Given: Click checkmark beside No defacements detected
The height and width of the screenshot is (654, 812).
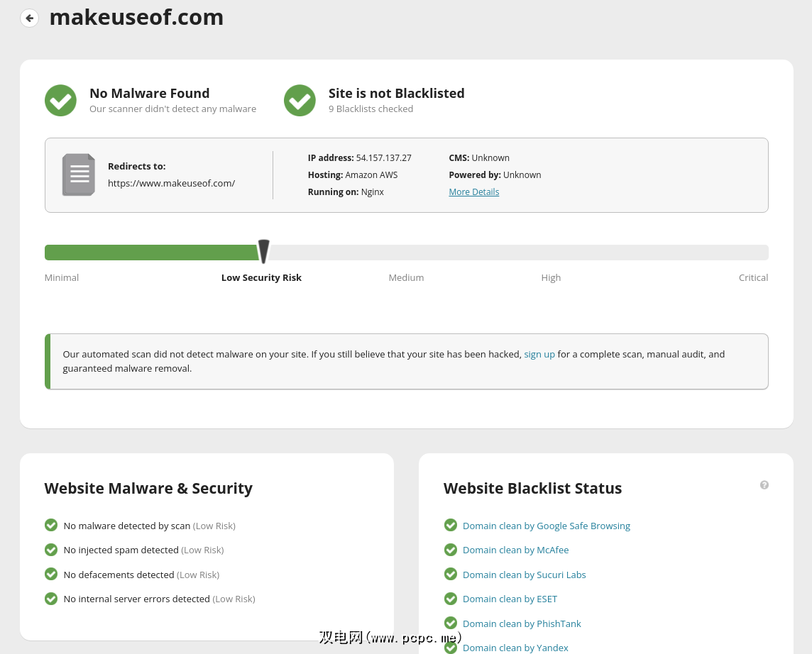Looking at the screenshot, I should click(51, 574).
